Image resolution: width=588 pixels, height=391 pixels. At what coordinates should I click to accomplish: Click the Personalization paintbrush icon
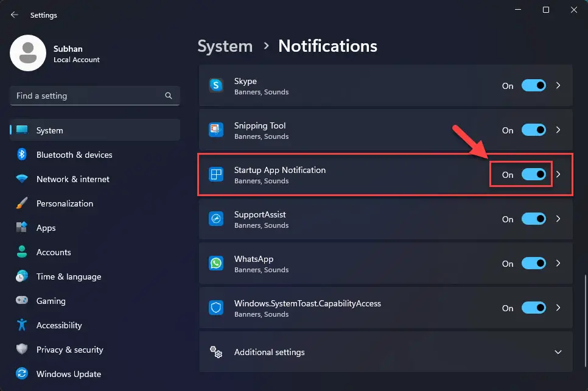pyautogui.click(x=22, y=203)
